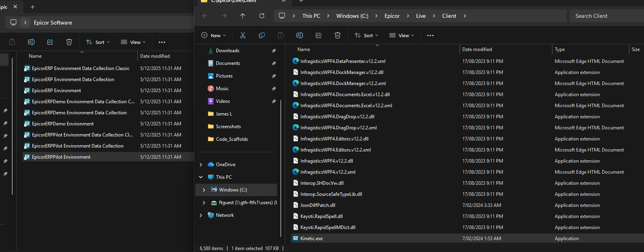Refresh the Client folder view
The image size is (644, 252).
click(261, 16)
